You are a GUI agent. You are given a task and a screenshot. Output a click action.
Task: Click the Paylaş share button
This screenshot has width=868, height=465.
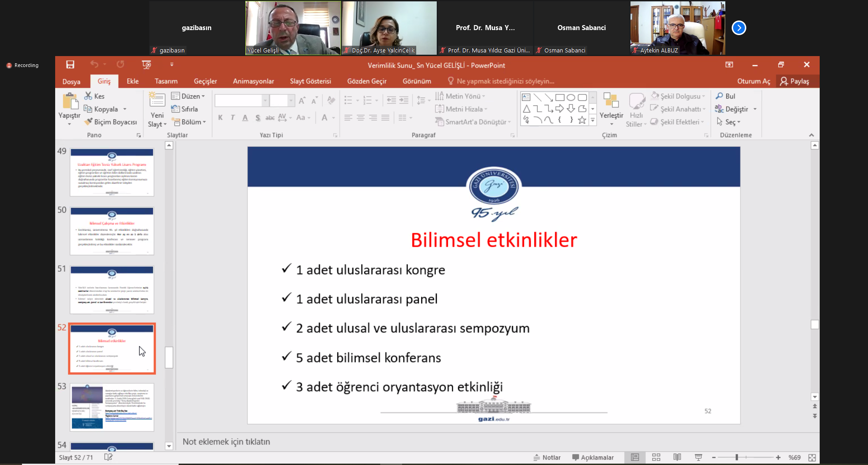(x=795, y=81)
